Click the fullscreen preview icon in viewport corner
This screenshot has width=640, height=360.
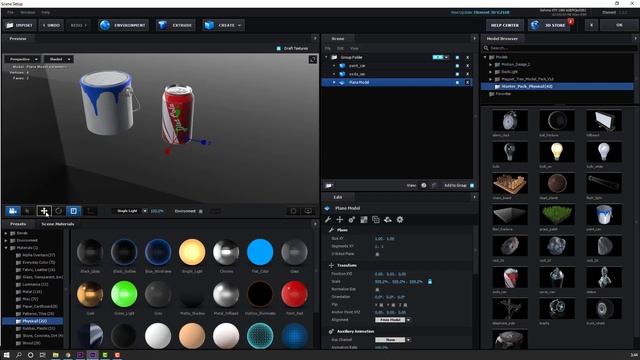pos(313,60)
